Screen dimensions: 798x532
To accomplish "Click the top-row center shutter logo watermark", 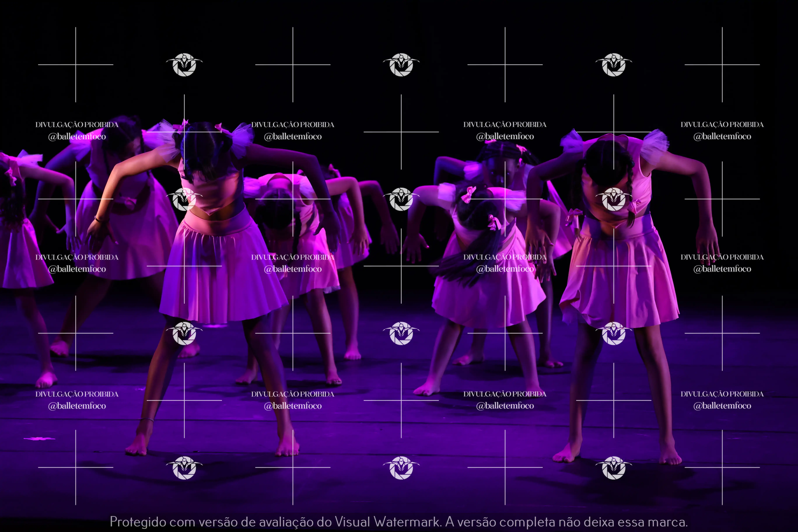I will tap(401, 64).
